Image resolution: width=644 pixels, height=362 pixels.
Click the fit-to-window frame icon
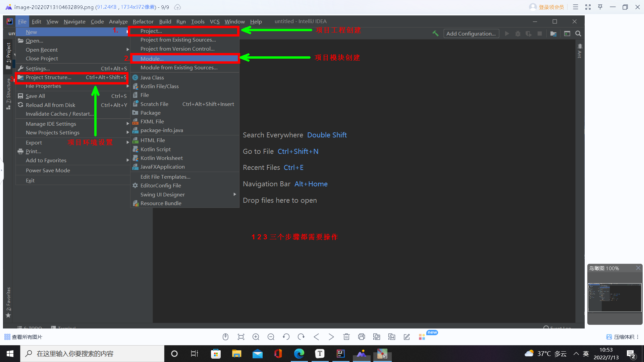(x=241, y=337)
